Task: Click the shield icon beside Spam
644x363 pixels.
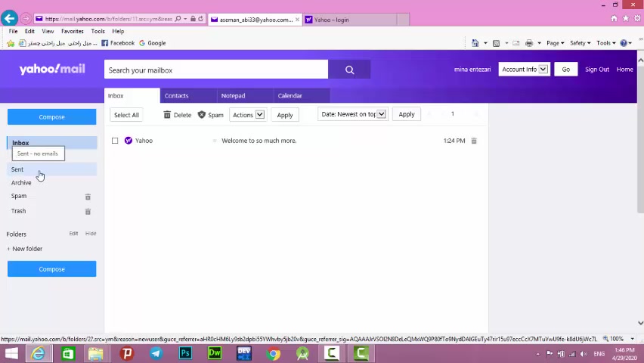Action: [x=202, y=115]
